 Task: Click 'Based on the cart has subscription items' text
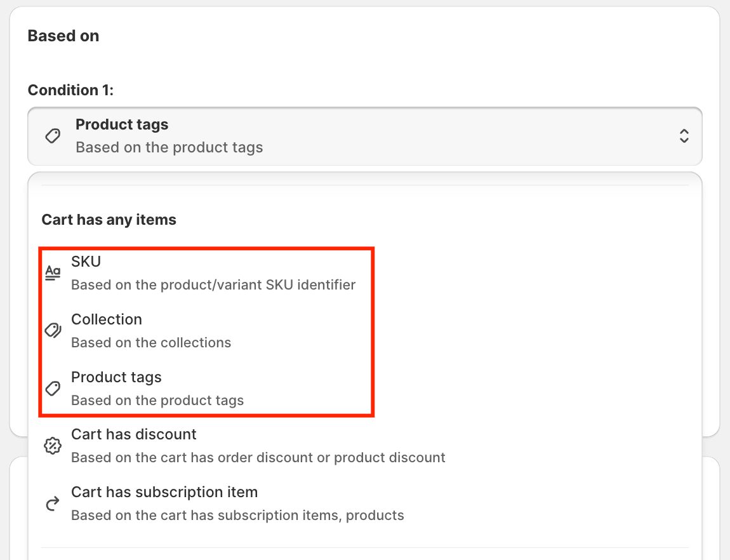pos(237,515)
